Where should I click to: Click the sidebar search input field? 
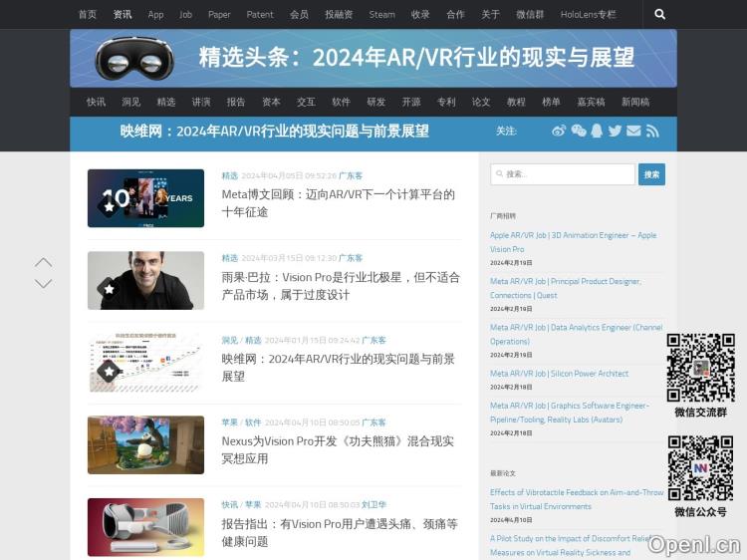point(563,174)
